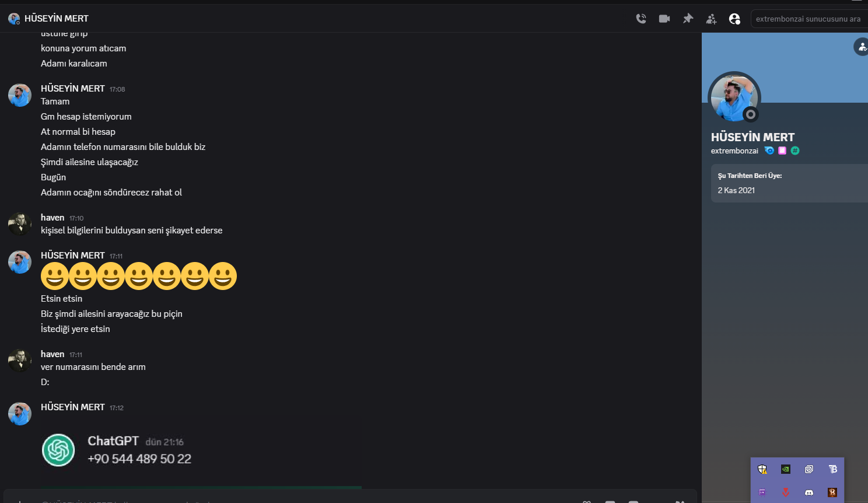Hide the user profile panel
868x503 pixels.
click(x=734, y=19)
